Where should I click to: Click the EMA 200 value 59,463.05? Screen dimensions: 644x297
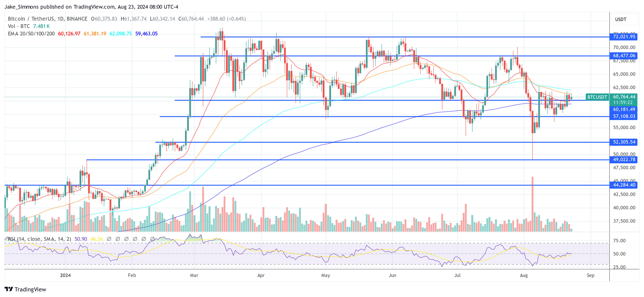pos(146,34)
